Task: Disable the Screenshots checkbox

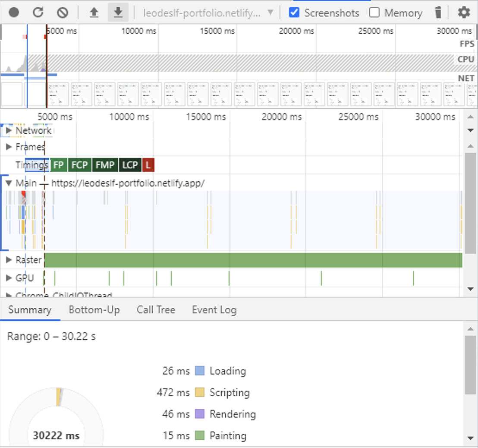Action: 294,13
